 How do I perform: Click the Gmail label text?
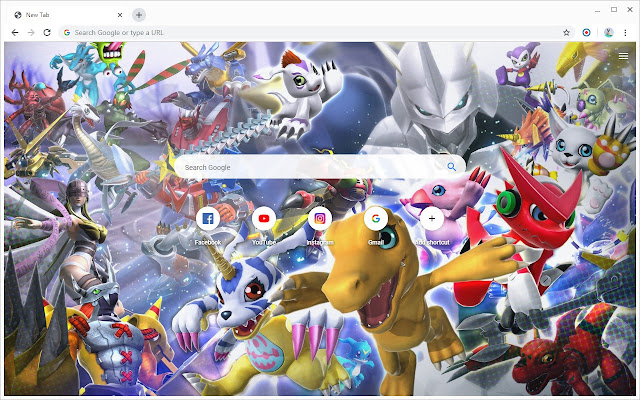(x=376, y=242)
